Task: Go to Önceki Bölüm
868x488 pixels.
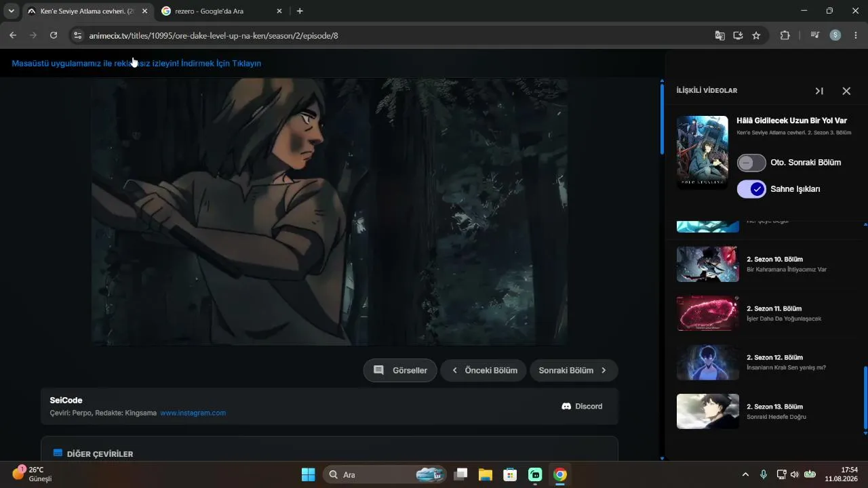Action: [x=484, y=371]
